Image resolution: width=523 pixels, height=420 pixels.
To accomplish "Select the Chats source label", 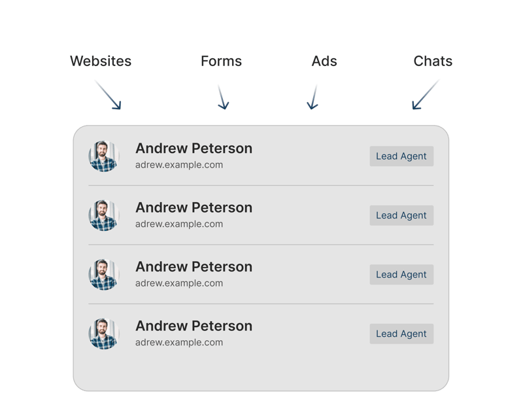I will (433, 61).
